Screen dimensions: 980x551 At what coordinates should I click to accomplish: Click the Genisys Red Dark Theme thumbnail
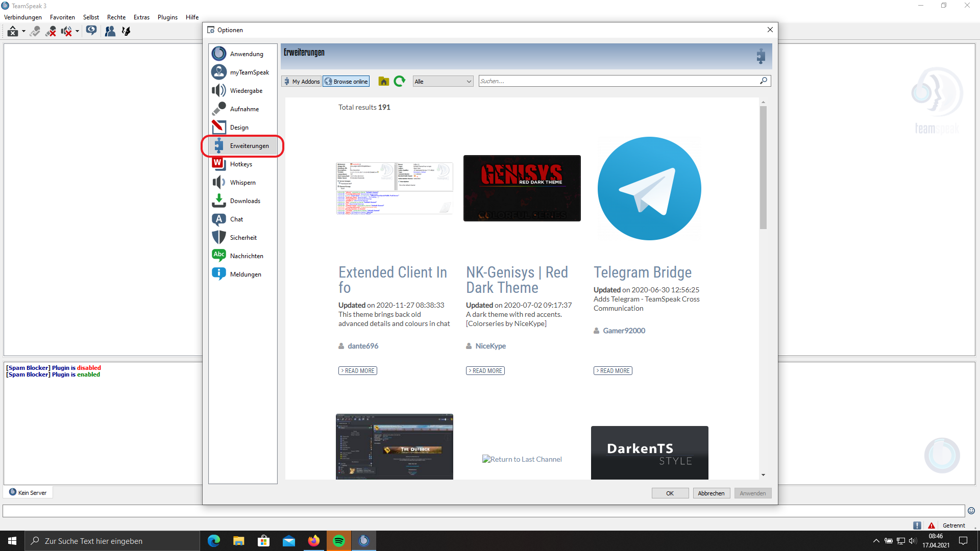522,188
